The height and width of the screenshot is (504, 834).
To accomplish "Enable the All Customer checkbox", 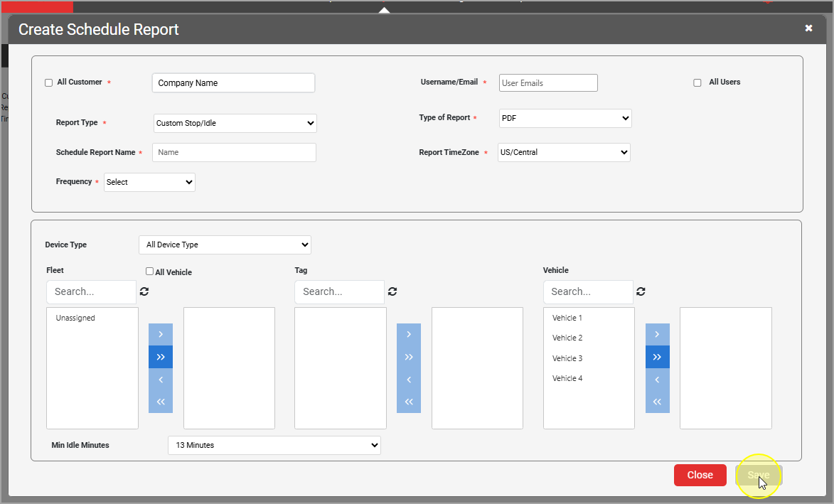I will 49,82.
